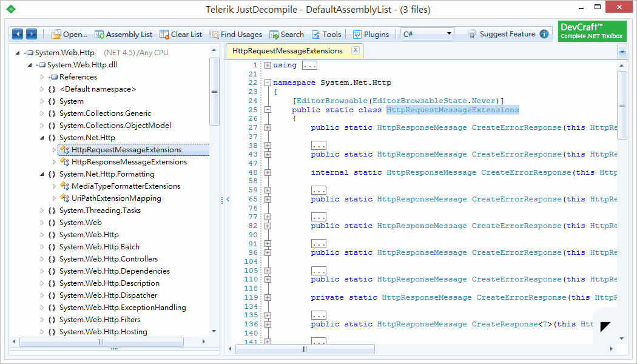Select System.Web.Http.ExceptionHandling namespace

point(123,308)
